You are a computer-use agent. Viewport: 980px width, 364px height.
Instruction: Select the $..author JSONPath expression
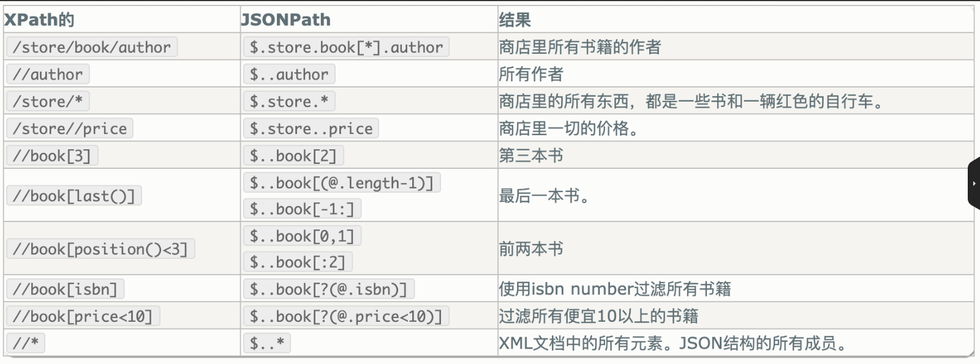tap(289, 74)
